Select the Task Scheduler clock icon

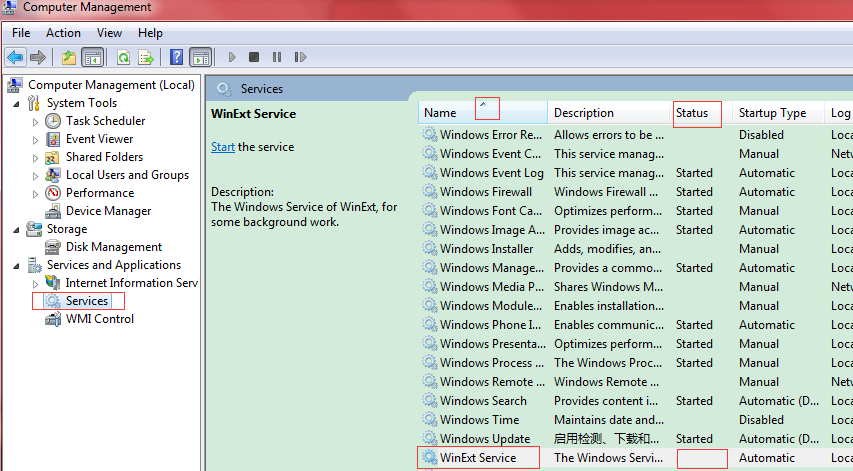tap(53, 121)
